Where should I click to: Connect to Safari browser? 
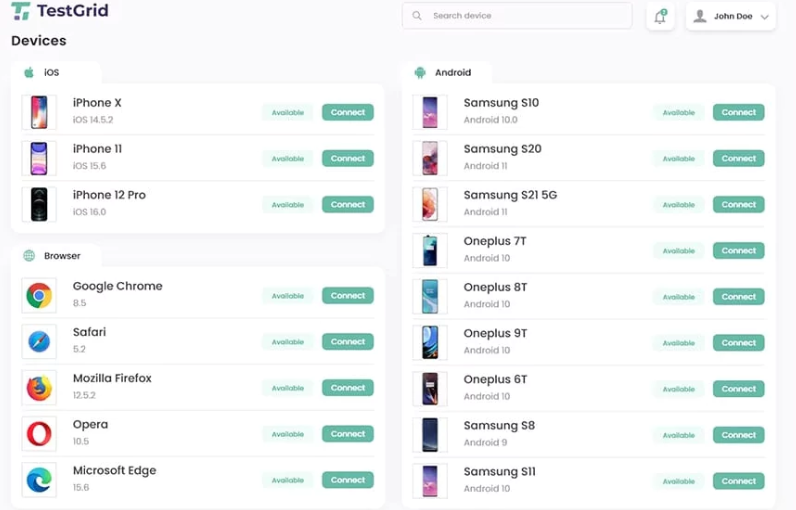point(348,342)
